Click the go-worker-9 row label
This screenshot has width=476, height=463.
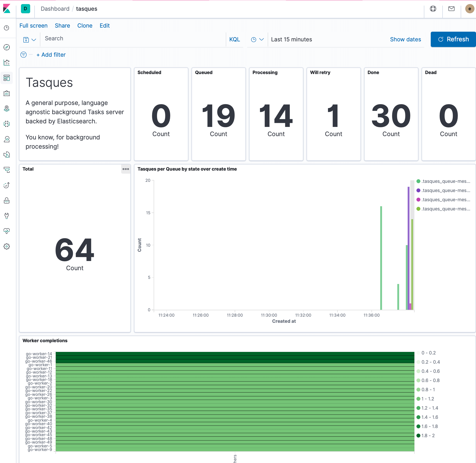click(x=40, y=449)
